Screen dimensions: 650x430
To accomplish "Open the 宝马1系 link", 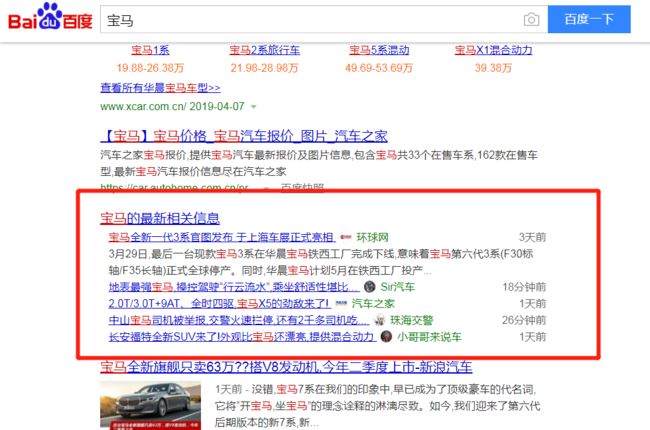I will point(150,50).
